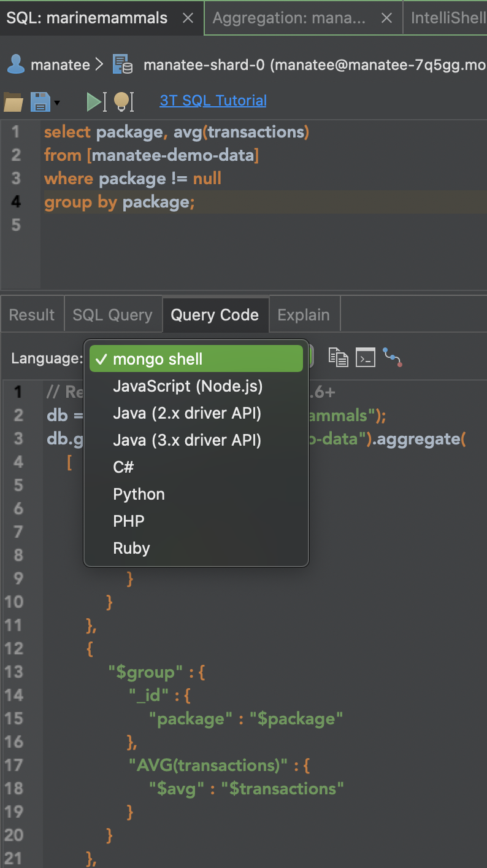
Task: Switch to the SQL Query tab
Action: 112,315
